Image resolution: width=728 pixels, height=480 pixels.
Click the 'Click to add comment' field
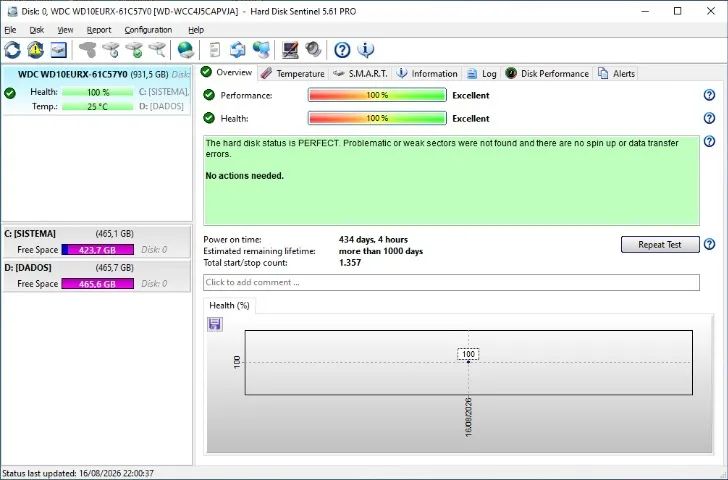tap(451, 282)
